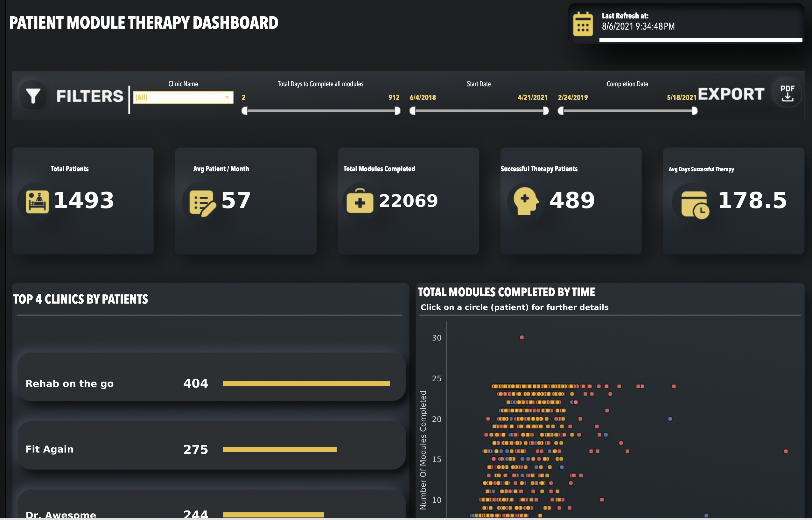Viewport: 812px width, 520px height.
Task: Click the left handle of Total Days slider
Action: tap(244, 111)
